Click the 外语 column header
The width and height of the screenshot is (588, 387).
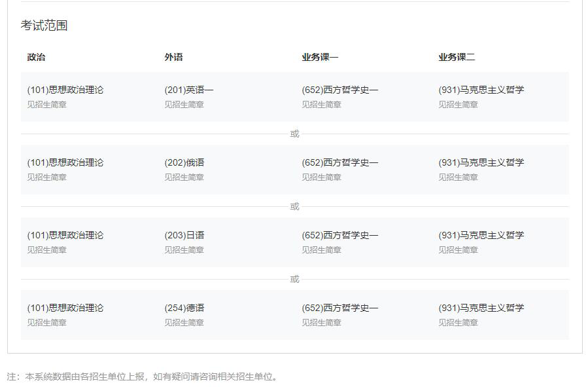click(173, 57)
